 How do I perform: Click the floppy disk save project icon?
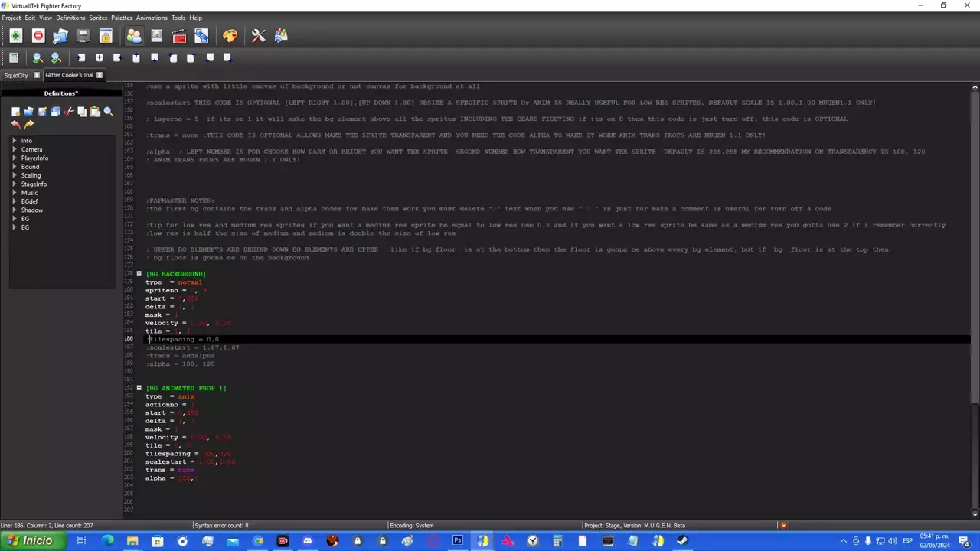click(x=83, y=36)
